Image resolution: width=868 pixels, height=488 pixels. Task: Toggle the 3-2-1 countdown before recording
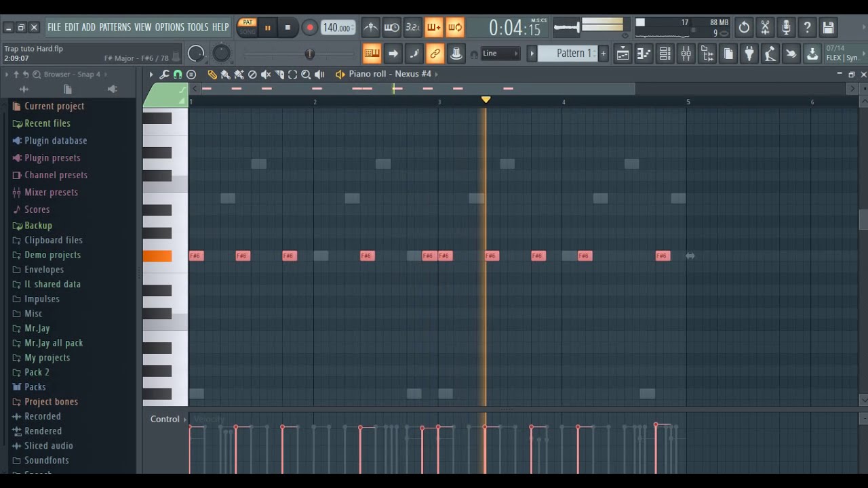coord(412,28)
